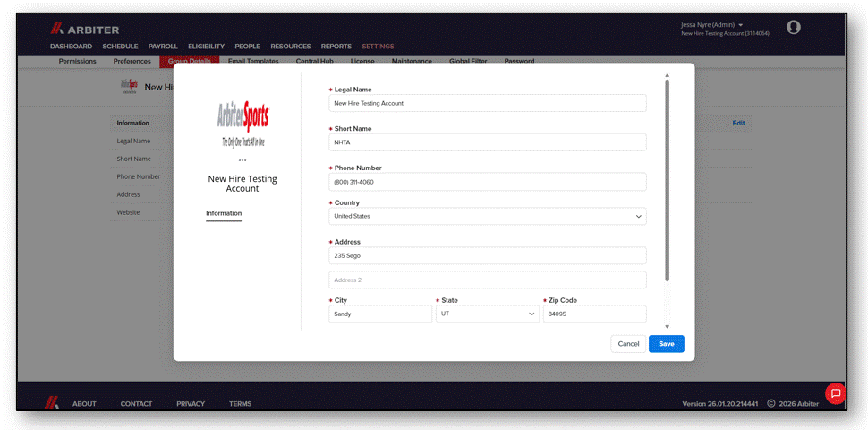868x430 pixels.
Task: Open the State dropdown showing UT
Action: tap(487, 314)
